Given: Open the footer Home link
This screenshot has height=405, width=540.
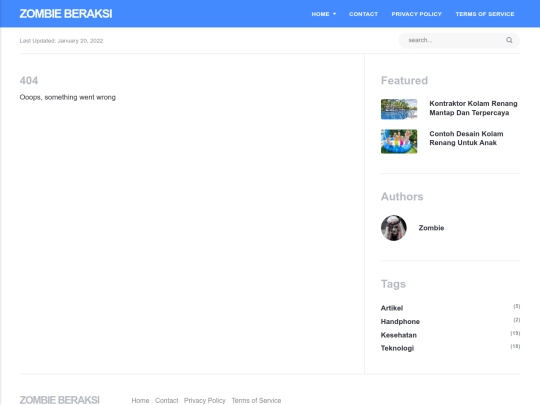Looking at the screenshot, I should (x=140, y=401).
